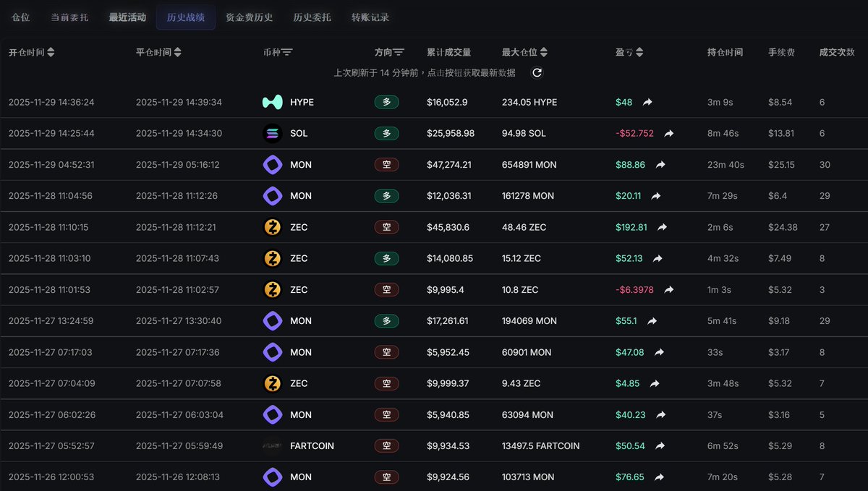Click the refresh data icon
The height and width of the screenshot is (491, 868).
pos(537,73)
